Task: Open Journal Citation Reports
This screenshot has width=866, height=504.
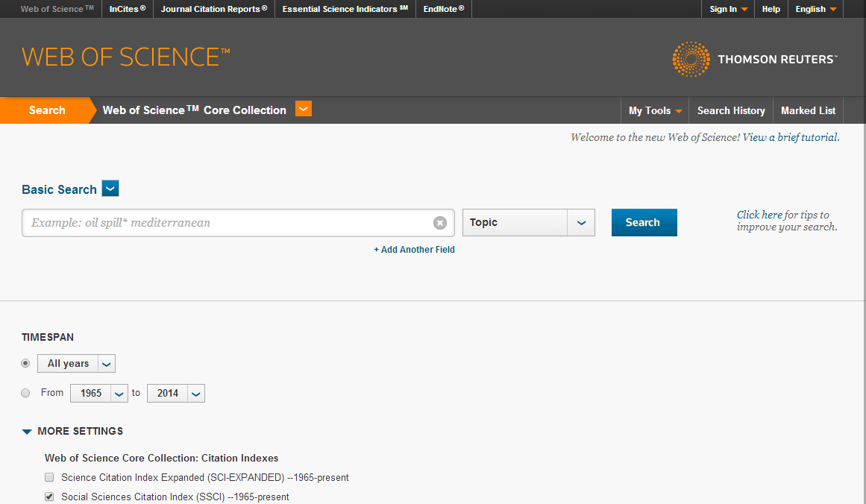Action: point(214,9)
